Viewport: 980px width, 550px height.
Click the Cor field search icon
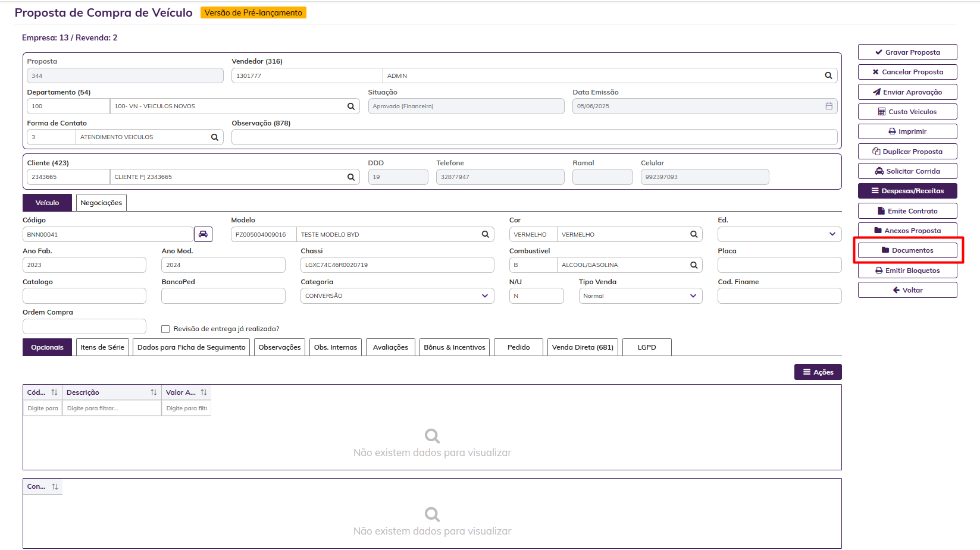click(x=693, y=234)
